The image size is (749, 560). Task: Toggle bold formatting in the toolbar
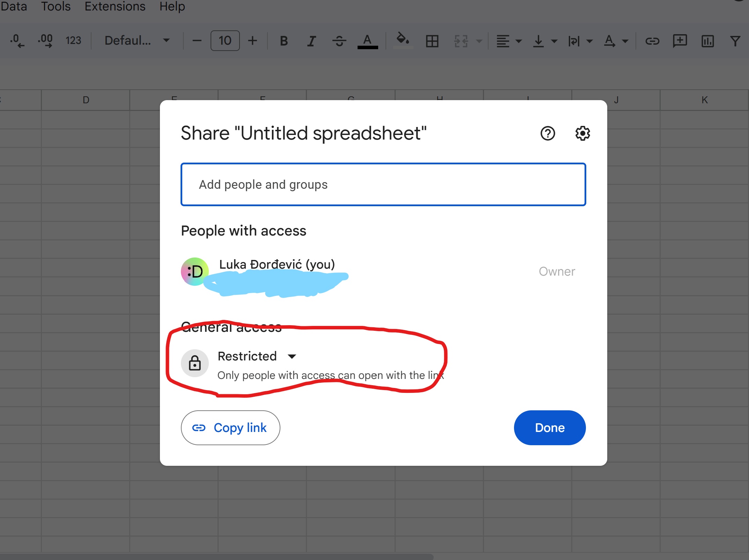tap(284, 41)
